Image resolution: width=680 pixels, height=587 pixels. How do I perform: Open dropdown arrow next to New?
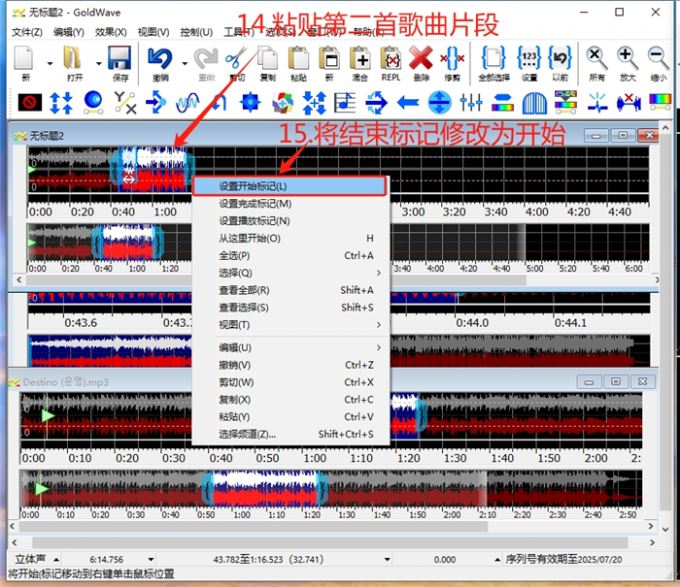coord(50,63)
